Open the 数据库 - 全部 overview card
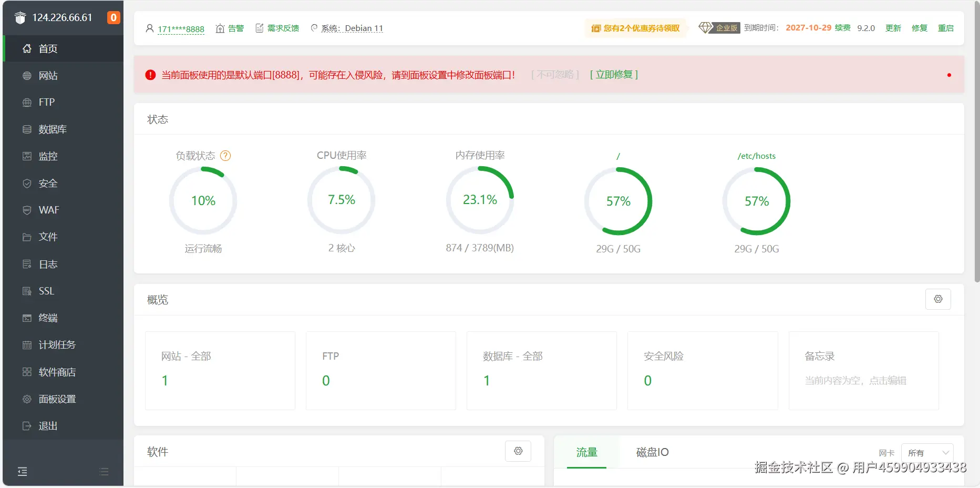Viewport: 980px width, 488px height. (x=542, y=371)
